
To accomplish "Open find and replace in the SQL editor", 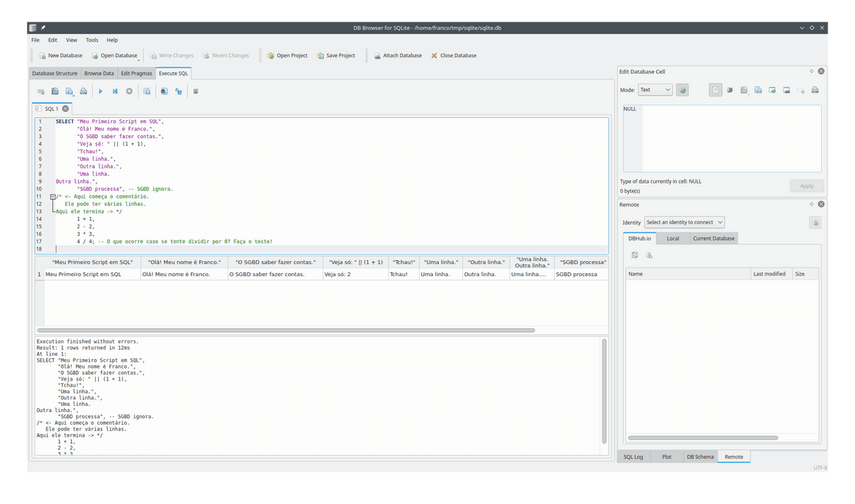I will [x=178, y=91].
